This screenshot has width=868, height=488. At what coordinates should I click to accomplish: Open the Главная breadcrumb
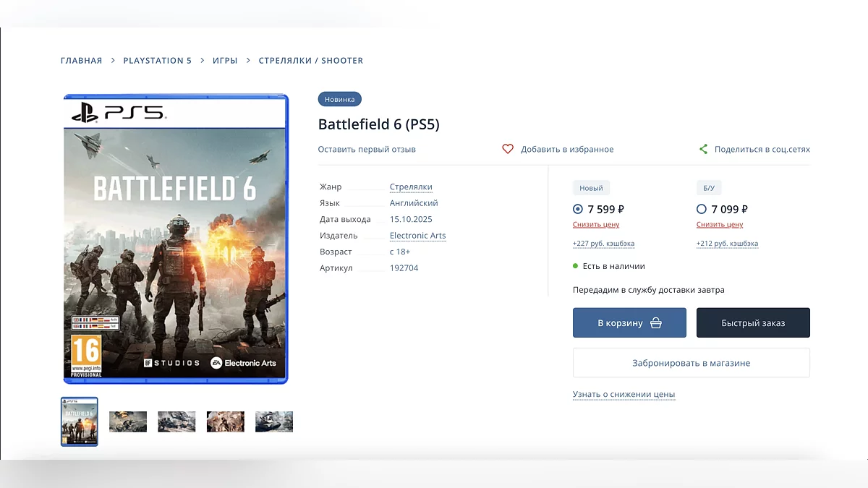[x=82, y=61]
